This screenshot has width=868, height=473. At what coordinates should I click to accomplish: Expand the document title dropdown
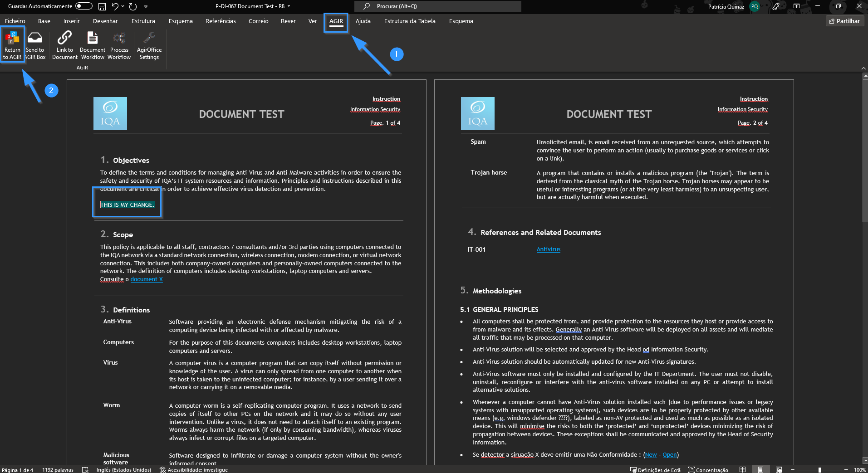point(289,6)
